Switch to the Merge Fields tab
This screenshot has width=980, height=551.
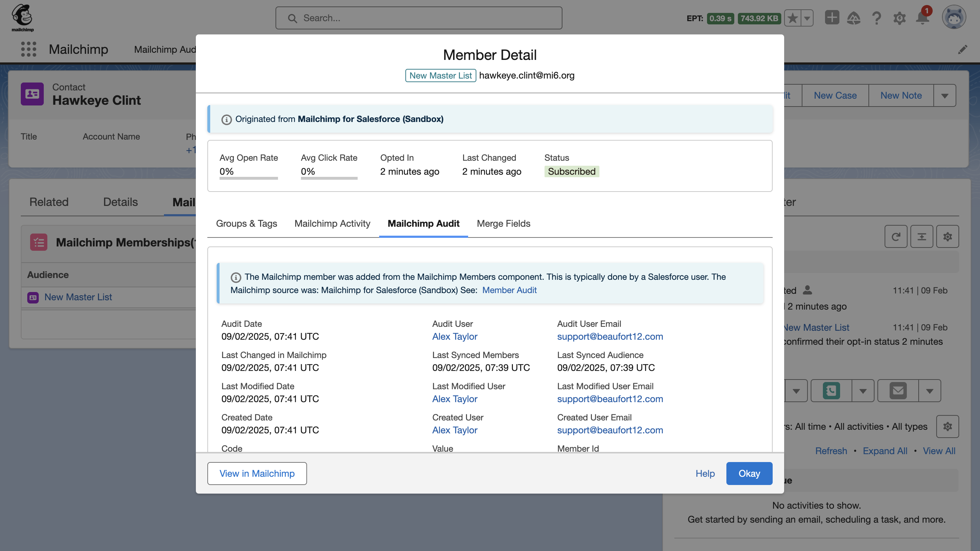click(x=503, y=223)
